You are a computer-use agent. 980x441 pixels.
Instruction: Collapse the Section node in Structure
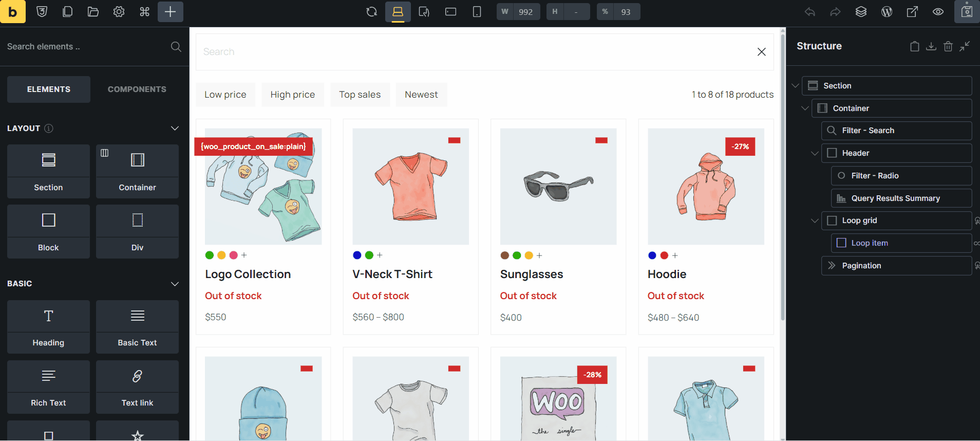click(x=796, y=86)
